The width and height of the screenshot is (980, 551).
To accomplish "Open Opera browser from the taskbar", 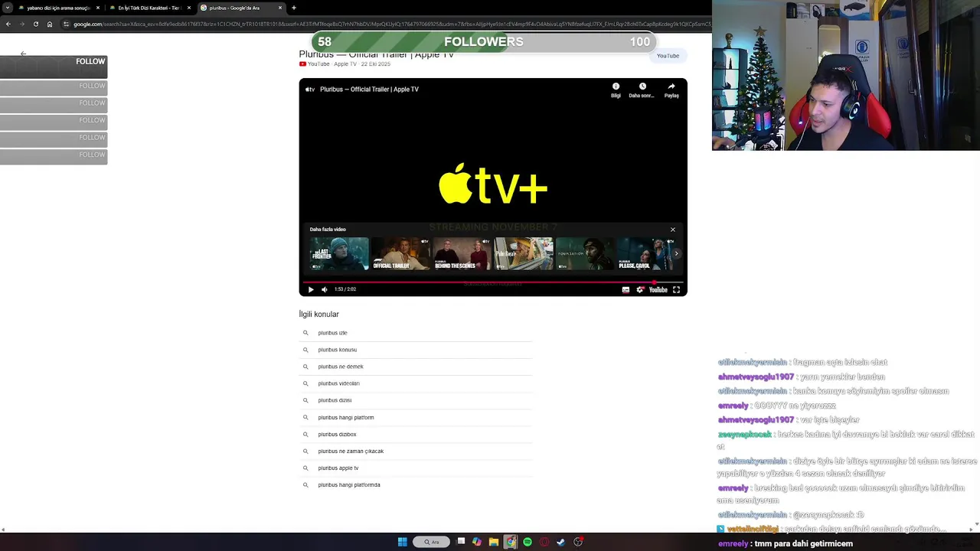I will [544, 542].
